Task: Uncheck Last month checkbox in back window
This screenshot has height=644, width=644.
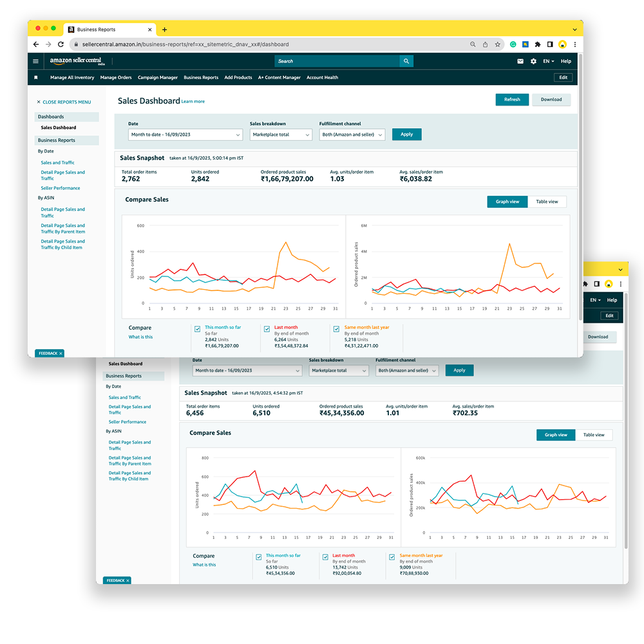Action: (325, 557)
